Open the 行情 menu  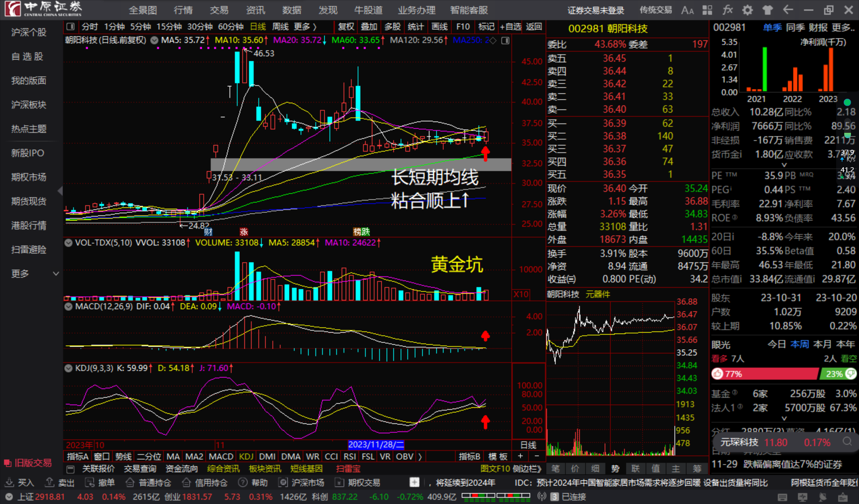pos(183,10)
